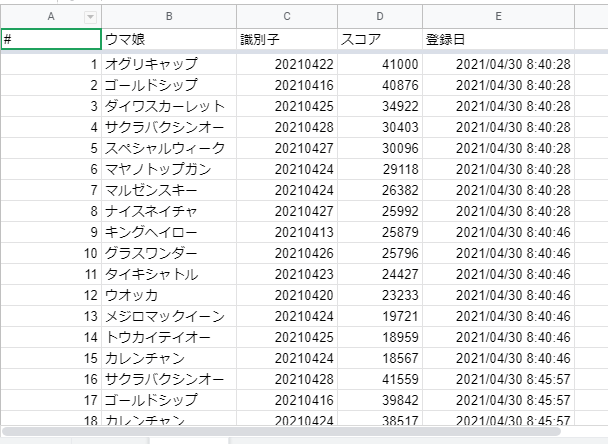Click the cell 'マヤノトップガン'

pyautogui.click(x=169, y=169)
